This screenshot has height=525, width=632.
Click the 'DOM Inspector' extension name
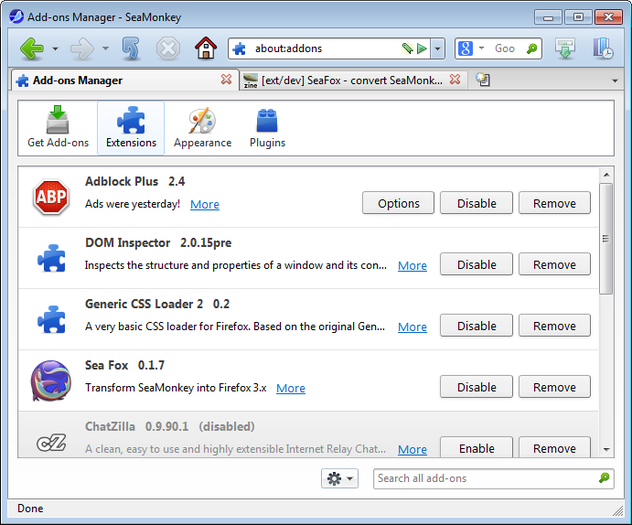click(x=127, y=243)
